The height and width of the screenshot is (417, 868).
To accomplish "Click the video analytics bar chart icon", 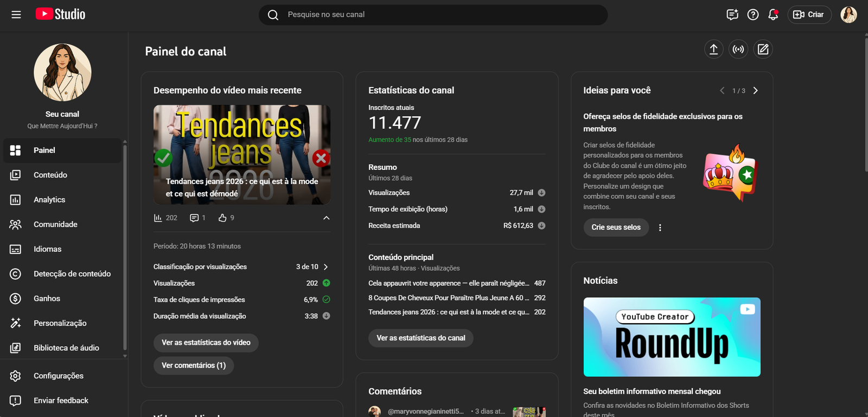I will click(x=158, y=218).
